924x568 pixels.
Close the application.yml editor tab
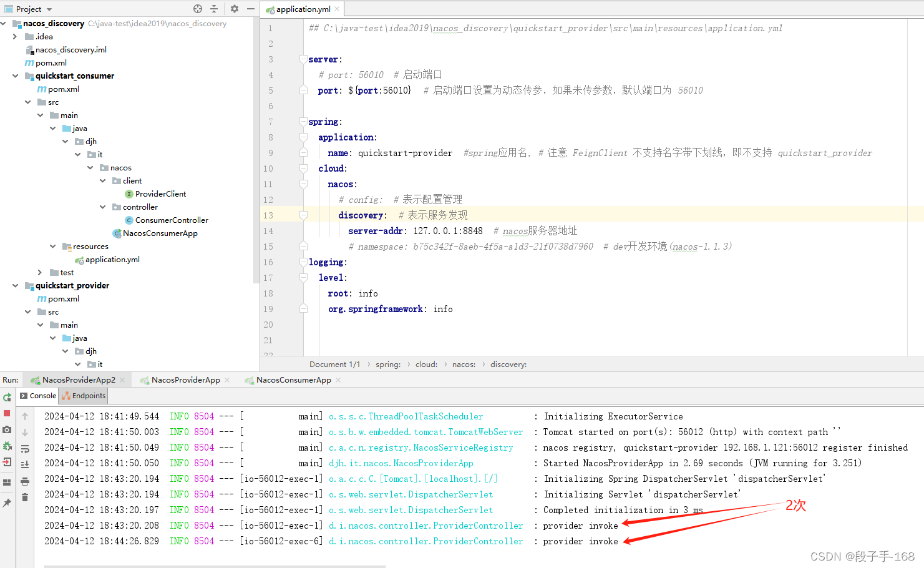click(x=337, y=9)
